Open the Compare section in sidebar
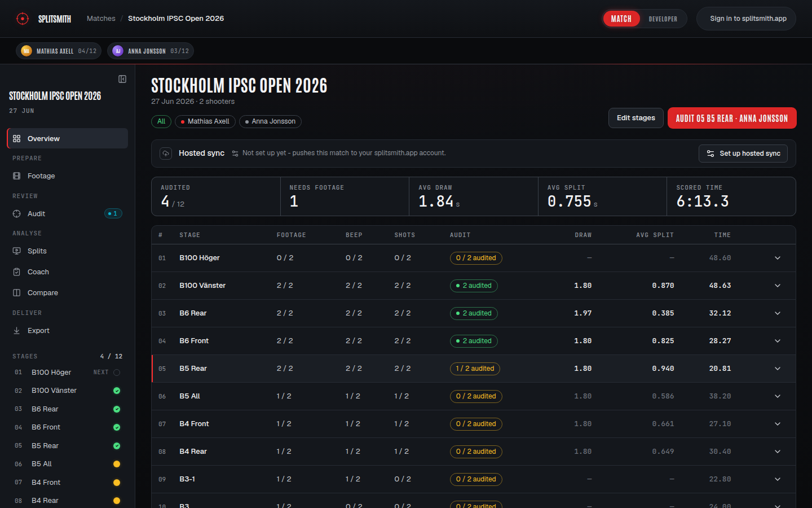Screen dimensions: 812x508 pos(68,293)
